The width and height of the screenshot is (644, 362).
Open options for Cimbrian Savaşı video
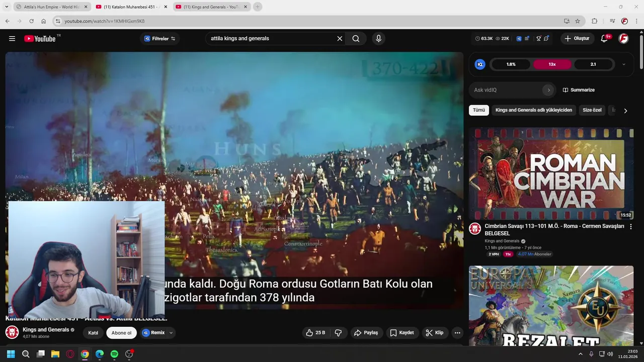[x=631, y=227]
